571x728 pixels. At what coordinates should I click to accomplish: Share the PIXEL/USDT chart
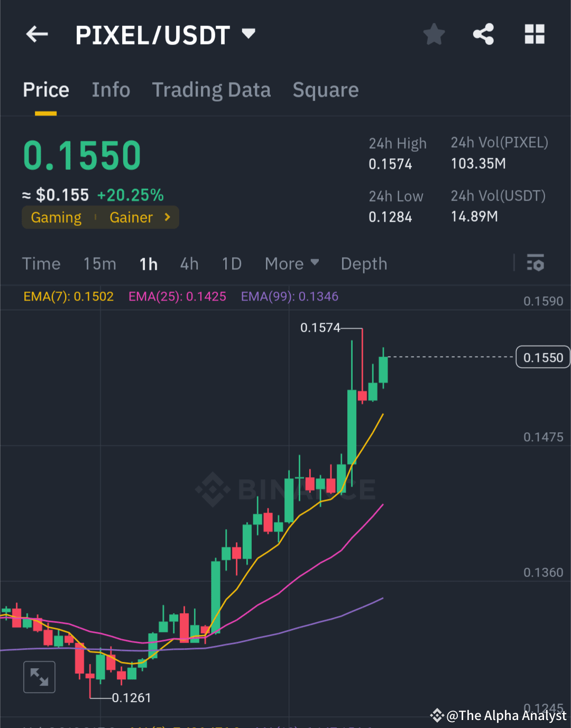tap(483, 34)
